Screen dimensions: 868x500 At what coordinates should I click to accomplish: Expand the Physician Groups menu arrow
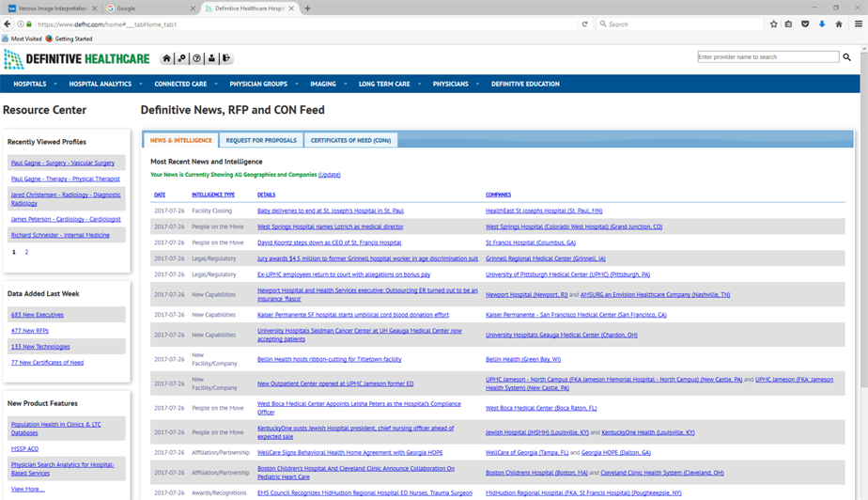297,85
